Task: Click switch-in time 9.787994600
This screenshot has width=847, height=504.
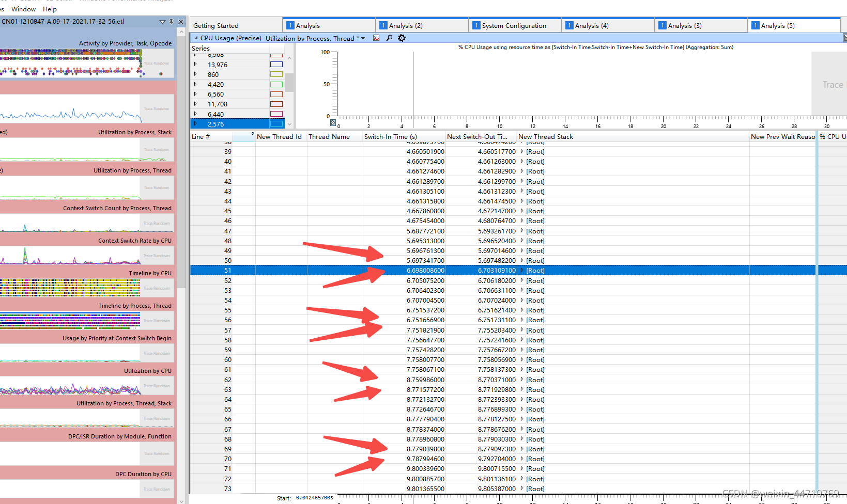Action: tap(425, 459)
